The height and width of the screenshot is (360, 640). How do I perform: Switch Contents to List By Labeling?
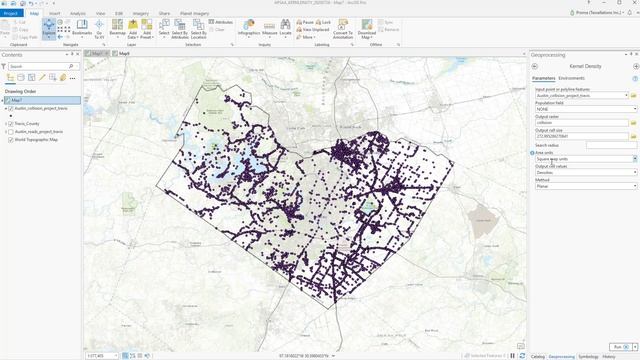point(63,78)
